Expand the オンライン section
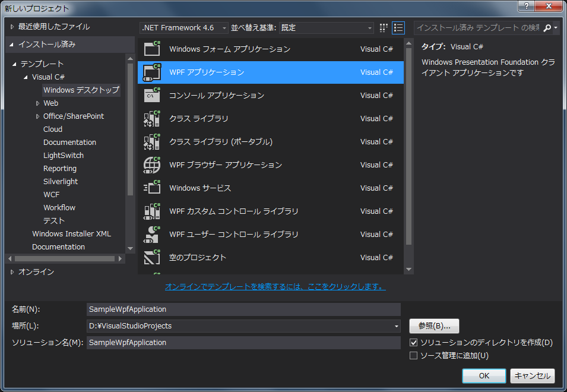This screenshot has height=392, width=567. (12, 272)
